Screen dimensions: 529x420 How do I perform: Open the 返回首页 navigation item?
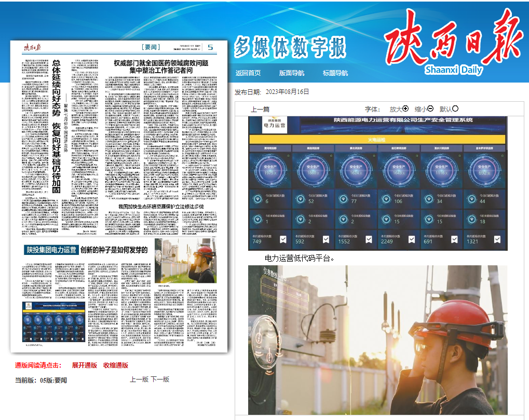point(248,73)
